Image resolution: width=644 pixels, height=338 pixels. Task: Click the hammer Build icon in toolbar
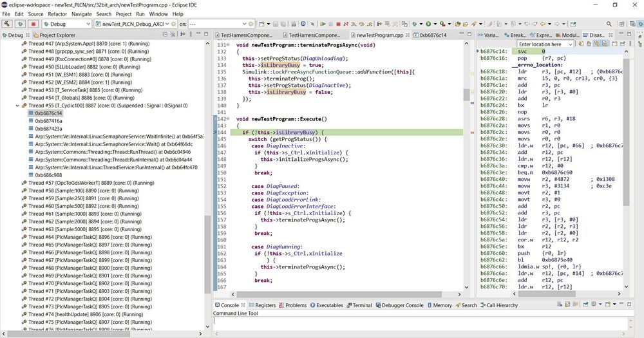(6, 24)
